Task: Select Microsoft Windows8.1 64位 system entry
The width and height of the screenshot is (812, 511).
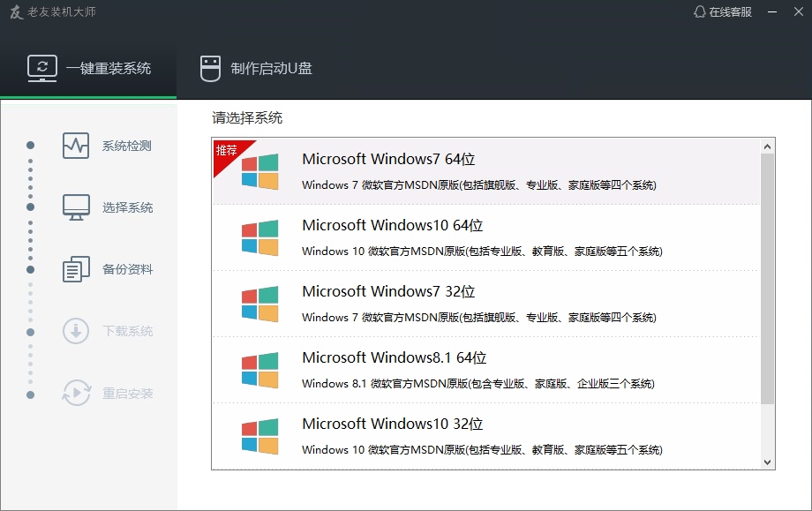Action: 485,368
